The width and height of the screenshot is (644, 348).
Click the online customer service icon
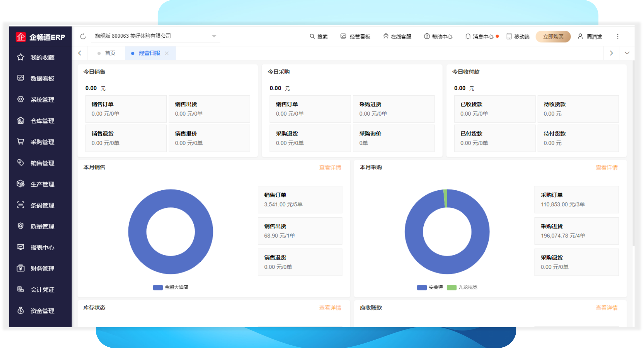point(386,36)
